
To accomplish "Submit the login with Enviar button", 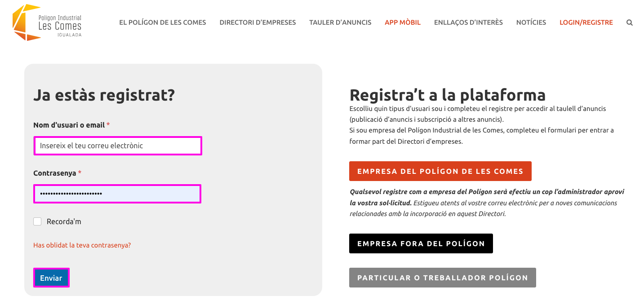I will [51, 278].
